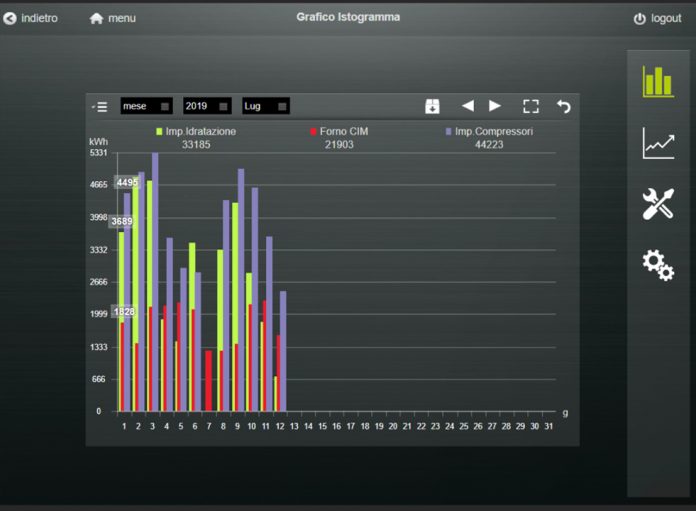Download chart data with export icon
This screenshot has width=696, height=511.
pyautogui.click(x=432, y=106)
